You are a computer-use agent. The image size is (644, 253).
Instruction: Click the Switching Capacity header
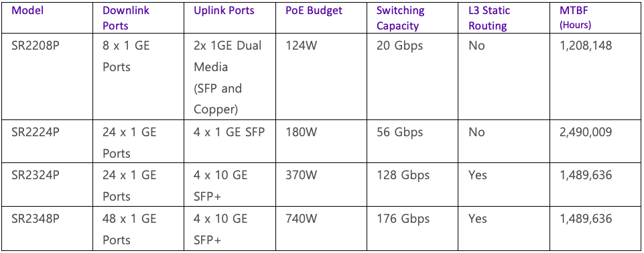coord(401,17)
